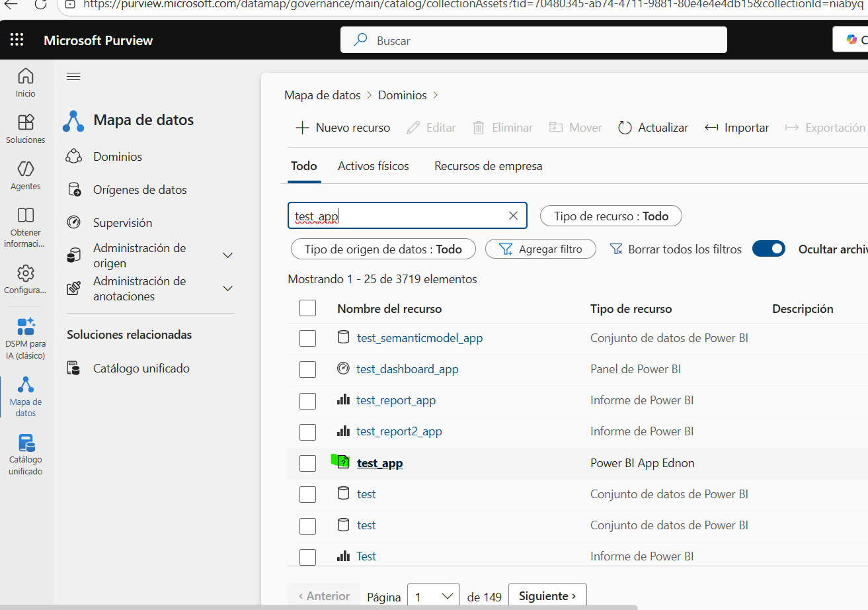Image resolution: width=868 pixels, height=610 pixels.
Task: Expand Administración de origen chevron
Action: (x=227, y=255)
